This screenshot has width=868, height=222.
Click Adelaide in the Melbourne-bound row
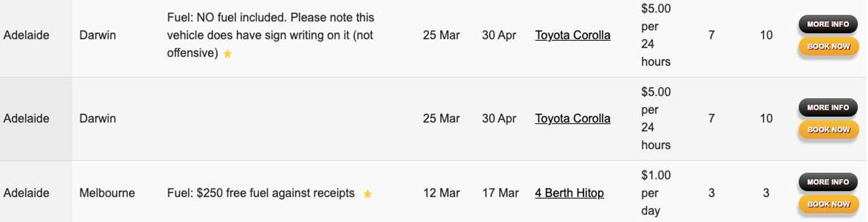coord(26,193)
